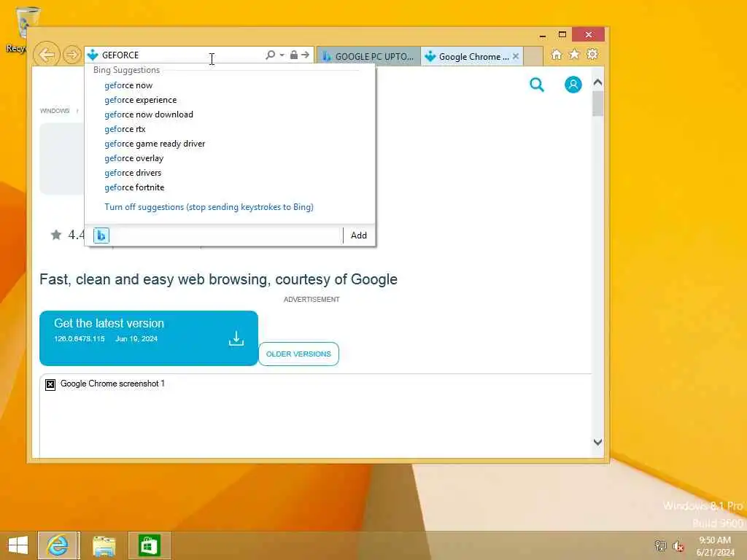Open the Windows Start button
The width and height of the screenshot is (747, 560).
(x=18, y=545)
